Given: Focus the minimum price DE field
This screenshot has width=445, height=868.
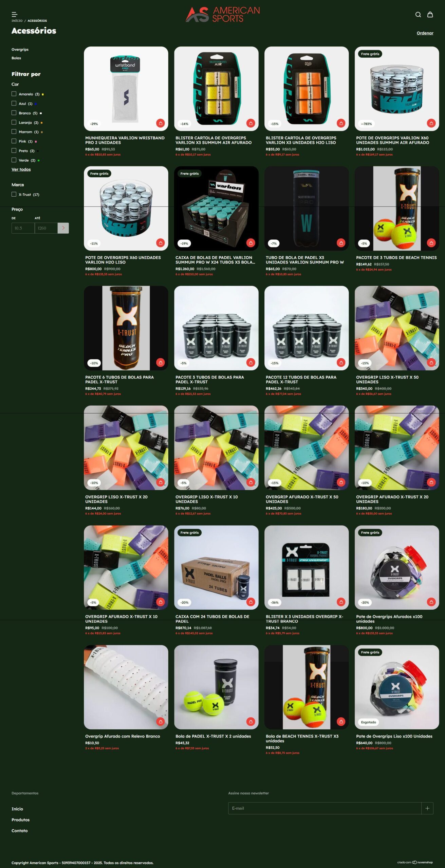Looking at the screenshot, I should [x=23, y=228].
